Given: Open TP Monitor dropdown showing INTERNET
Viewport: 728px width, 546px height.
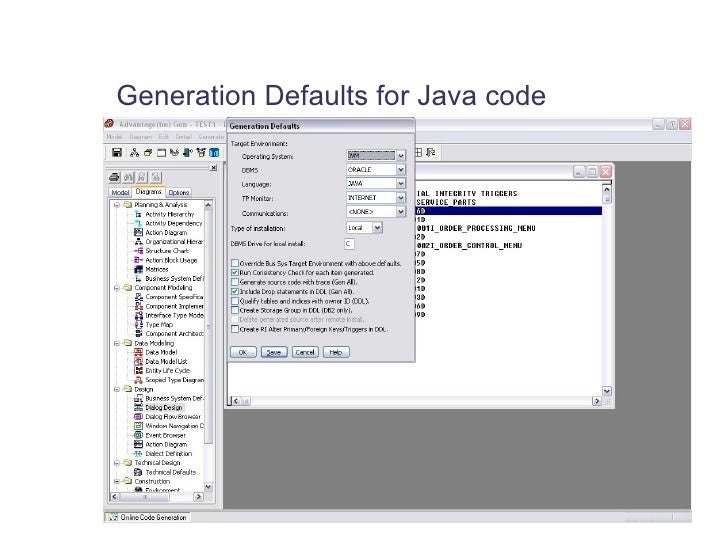Looking at the screenshot, I should click(x=401, y=198).
